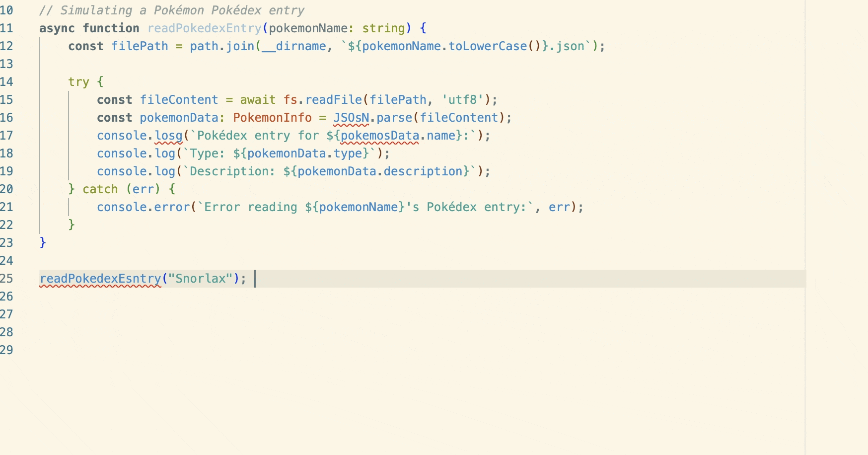This screenshot has width=868, height=455.
Task: Click "console.error" on line 21
Action: click(x=142, y=207)
